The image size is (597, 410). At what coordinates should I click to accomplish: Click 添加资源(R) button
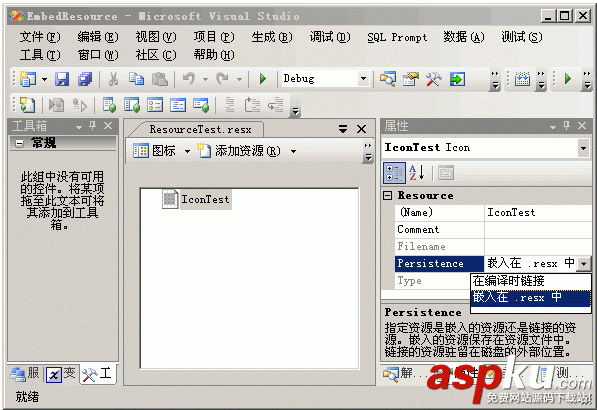239,151
